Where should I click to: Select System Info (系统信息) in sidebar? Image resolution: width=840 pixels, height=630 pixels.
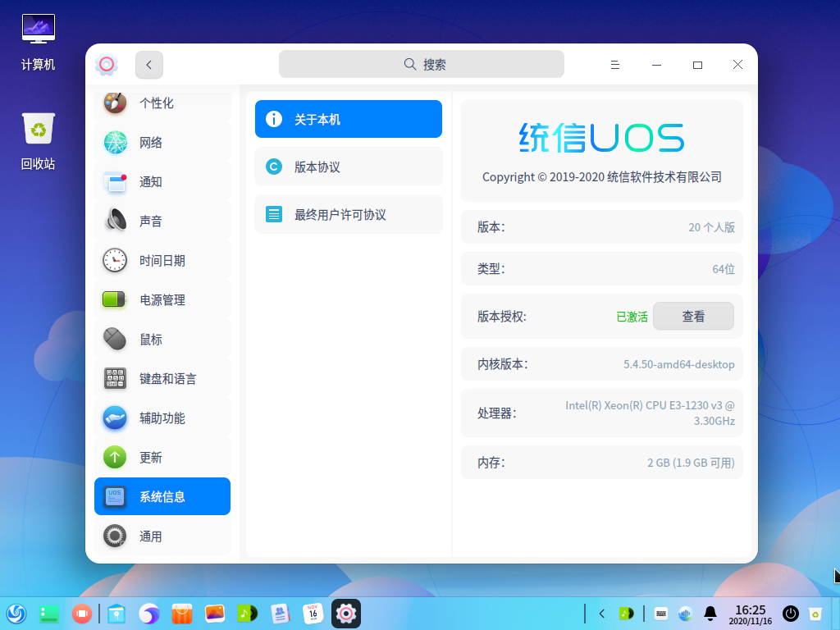click(x=162, y=496)
